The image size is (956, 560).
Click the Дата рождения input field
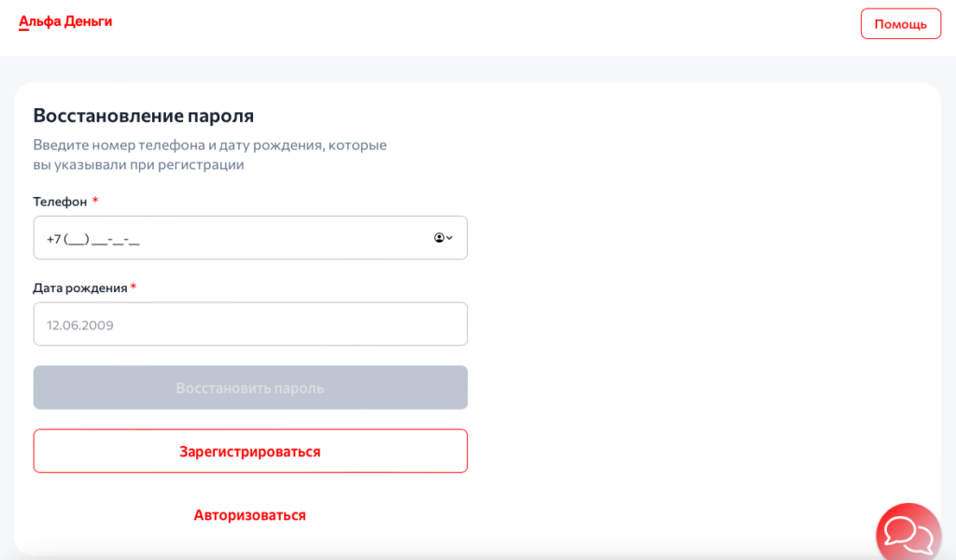[250, 324]
